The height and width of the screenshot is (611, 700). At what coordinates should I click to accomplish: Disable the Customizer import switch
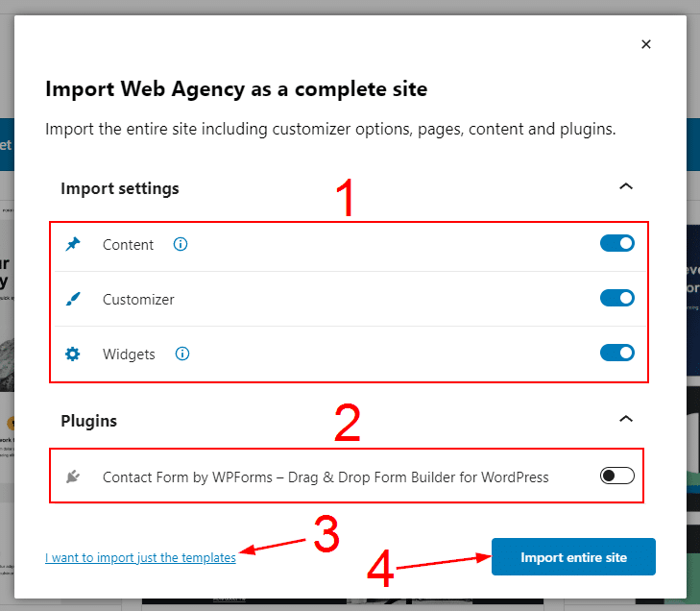(x=616, y=298)
